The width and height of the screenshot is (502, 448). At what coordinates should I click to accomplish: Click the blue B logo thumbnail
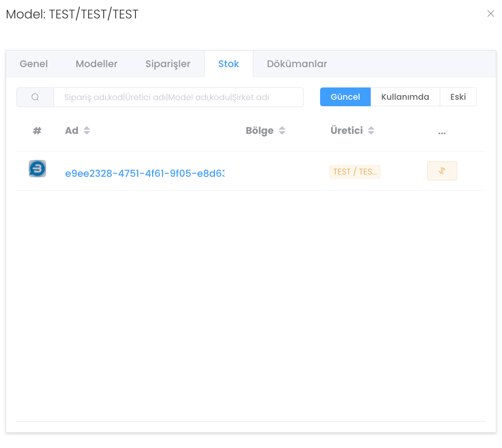(37, 169)
